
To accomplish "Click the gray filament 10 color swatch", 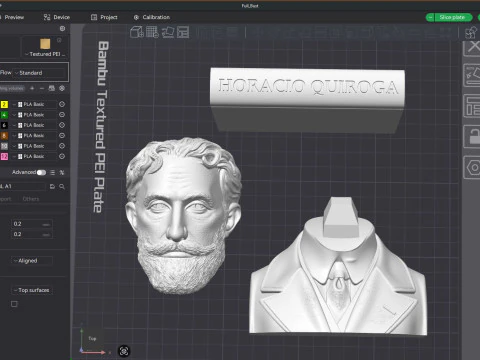I will coord(4,146).
